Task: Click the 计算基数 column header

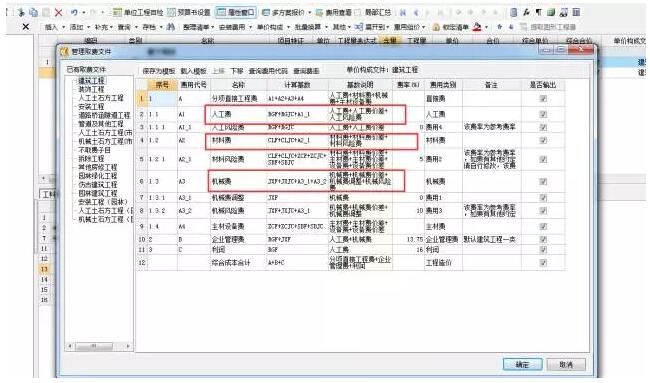Action: tap(297, 85)
